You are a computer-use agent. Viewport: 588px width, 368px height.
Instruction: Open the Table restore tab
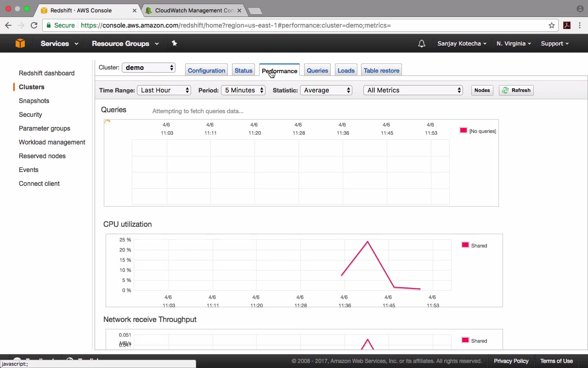[x=381, y=70]
